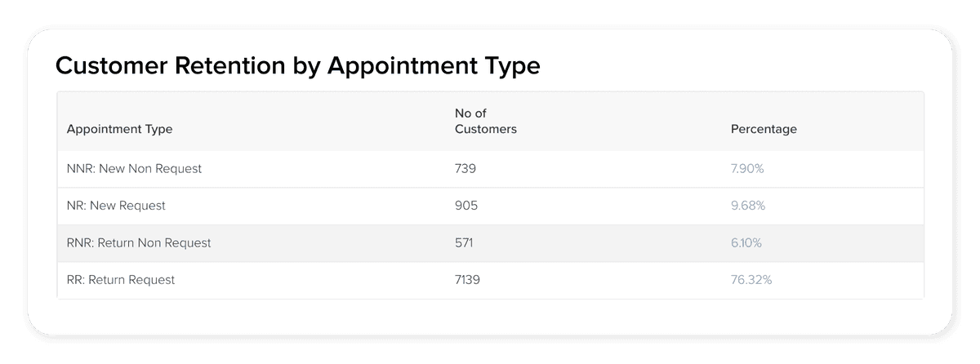
Task: Click the shaded Return Non Request row
Action: tap(612, 242)
